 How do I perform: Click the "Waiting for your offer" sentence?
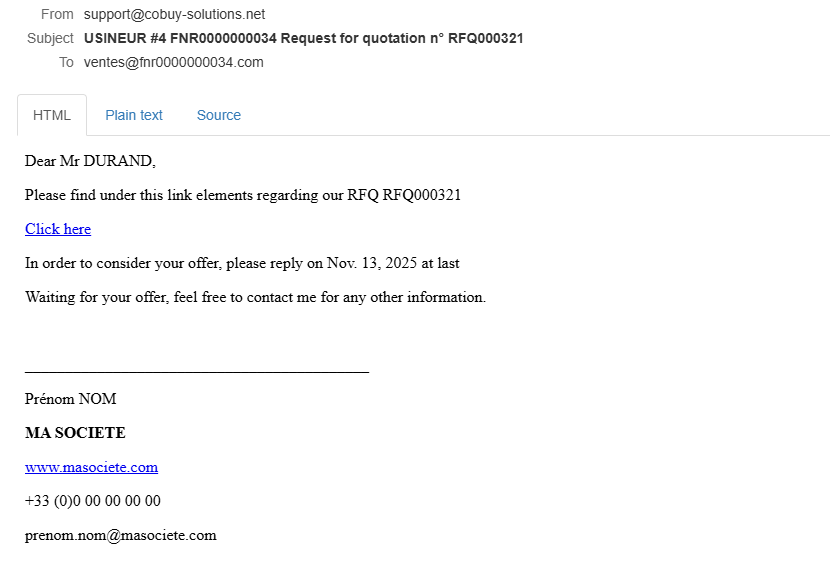[x=255, y=297]
